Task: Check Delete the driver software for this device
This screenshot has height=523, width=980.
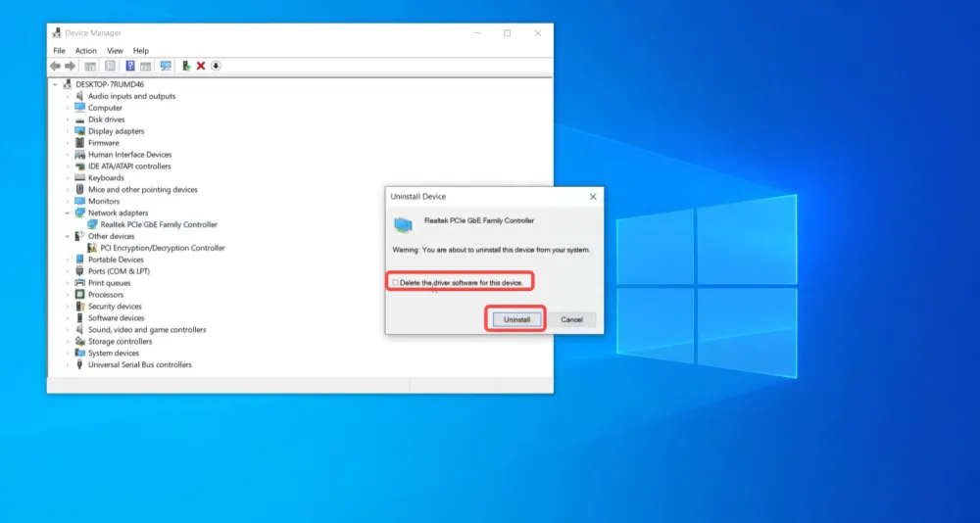Action: (x=395, y=283)
